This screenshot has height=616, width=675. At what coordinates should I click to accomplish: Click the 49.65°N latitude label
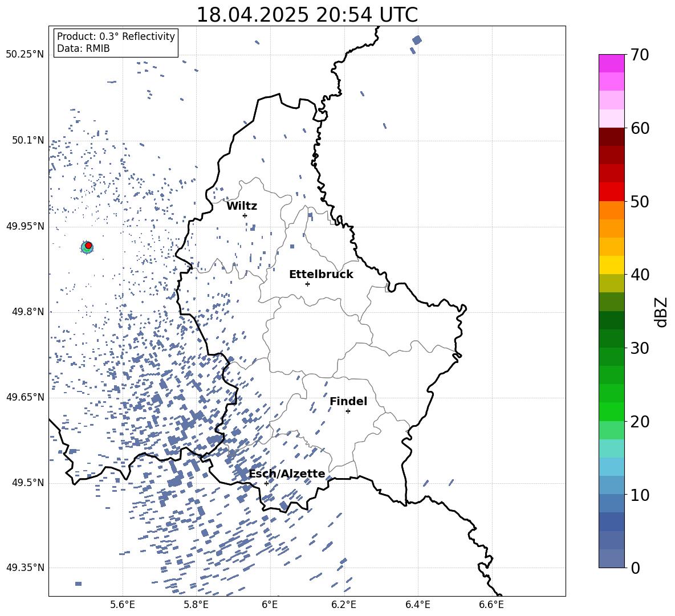pos(25,397)
